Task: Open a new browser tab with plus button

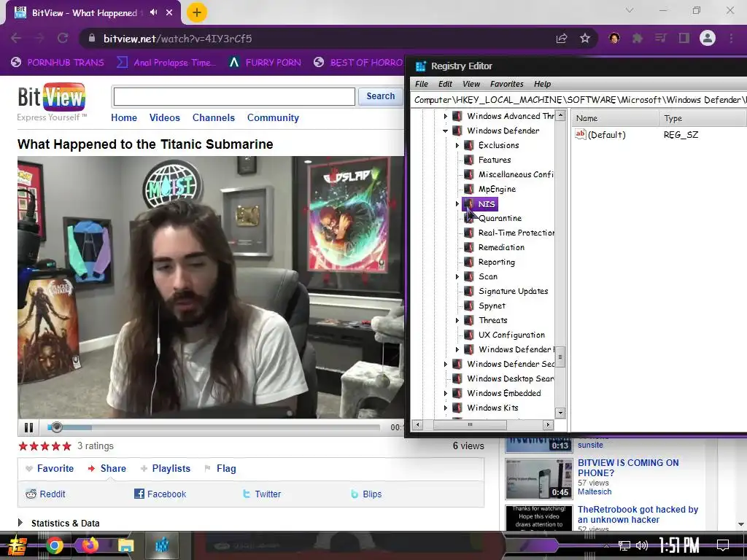Action: pos(197,13)
